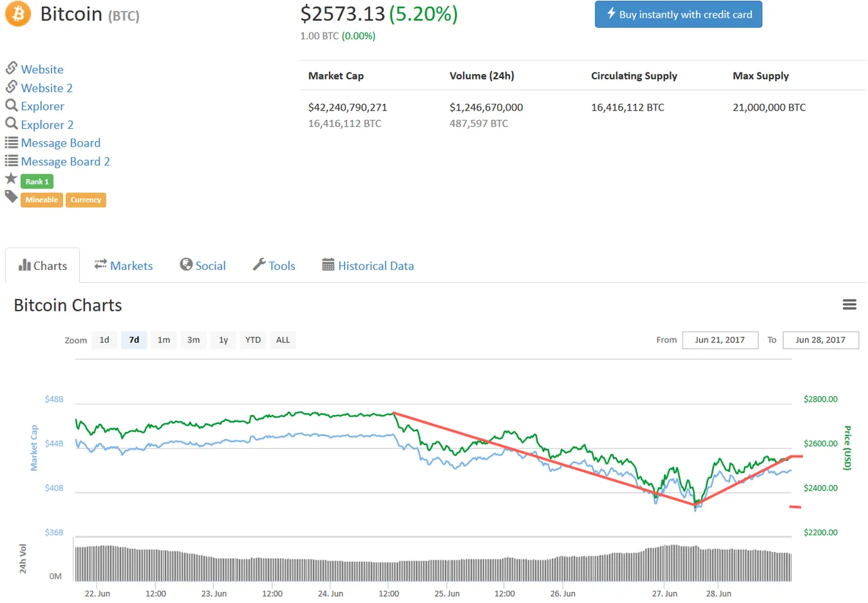Click the Currency tag
Screen dimensions: 868x603
(x=86, y=199)
